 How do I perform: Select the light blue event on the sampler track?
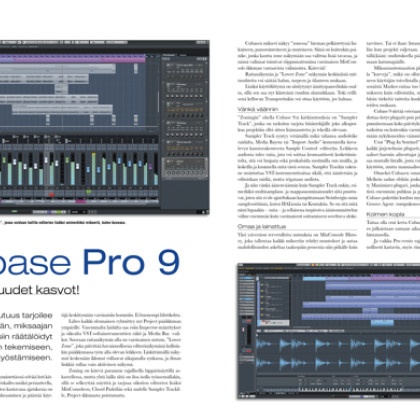[382, 323]
